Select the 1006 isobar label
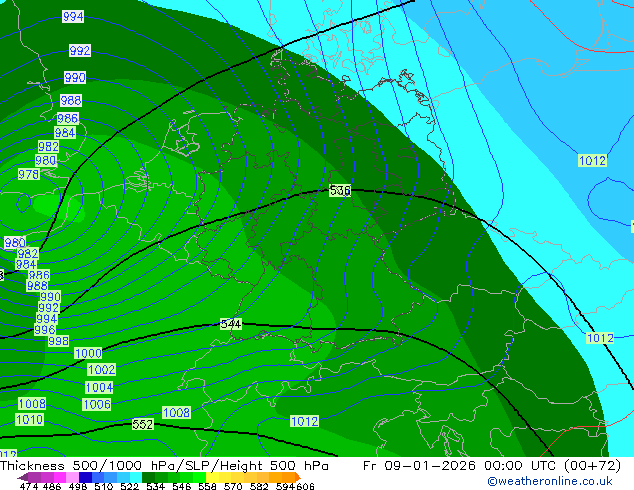 97,404
